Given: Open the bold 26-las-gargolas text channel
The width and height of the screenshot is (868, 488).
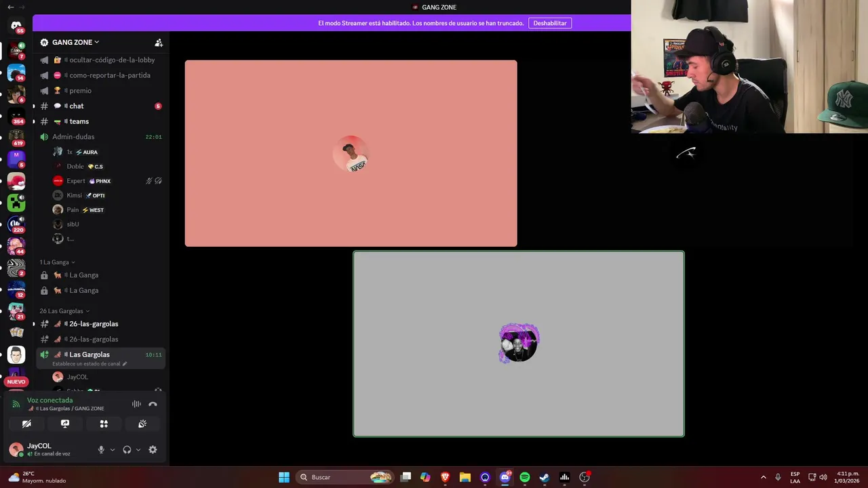Looking at the screenshot, I should pyautogui.click(x=100, y=324).
